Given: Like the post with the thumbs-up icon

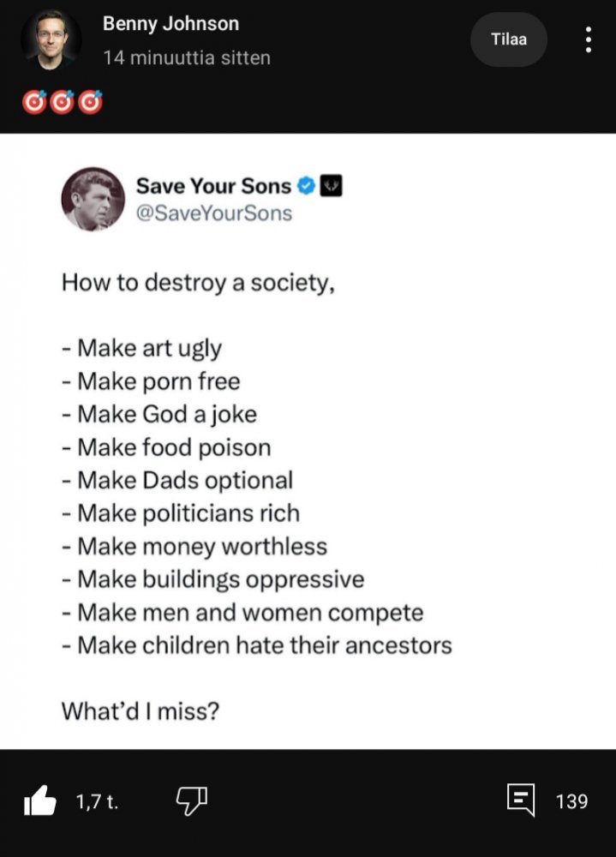Looking at the screenshot, I should point(39,801).
